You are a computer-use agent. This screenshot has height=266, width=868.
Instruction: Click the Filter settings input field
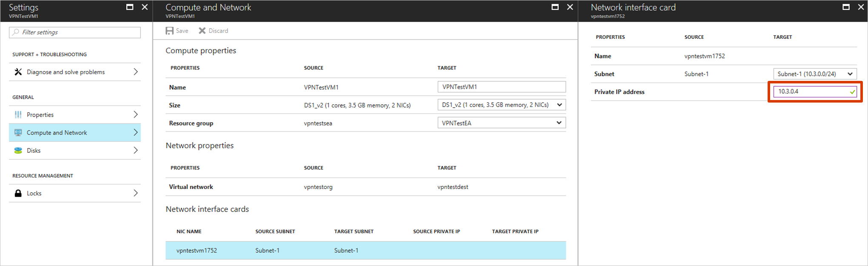75,32
